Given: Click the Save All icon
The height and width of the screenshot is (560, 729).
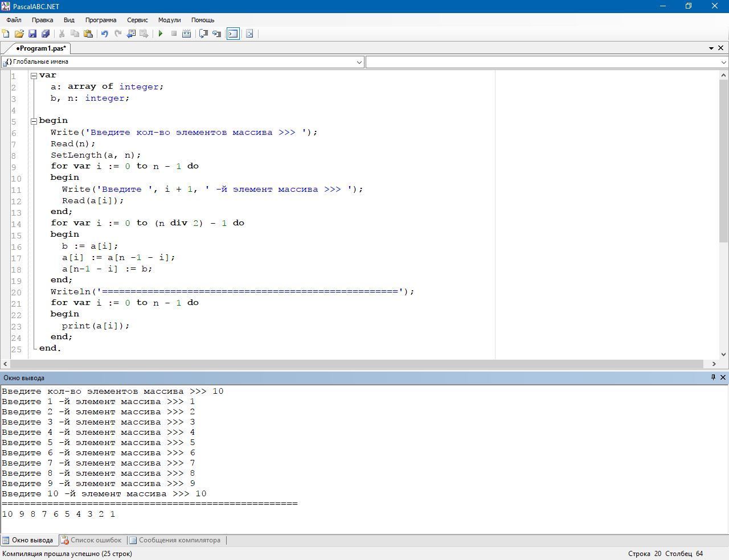Looking at the screenshot, I should (x=46, y=34).
